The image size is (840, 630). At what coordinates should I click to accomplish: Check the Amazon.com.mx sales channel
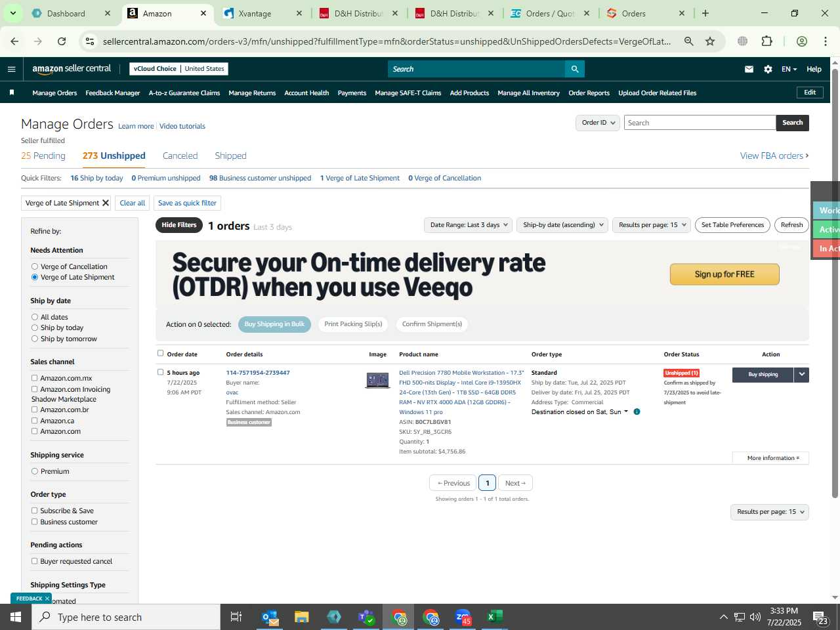point(34,378)
